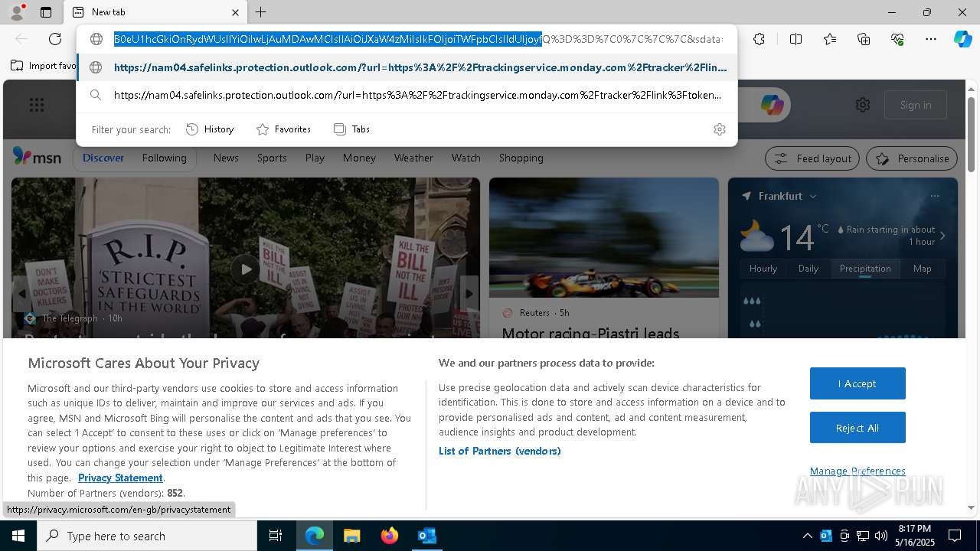This screenshot has height=551, width=980.
Task: Open tab actions menu icon
Action: pyautogui.click(x=46, y=12)
